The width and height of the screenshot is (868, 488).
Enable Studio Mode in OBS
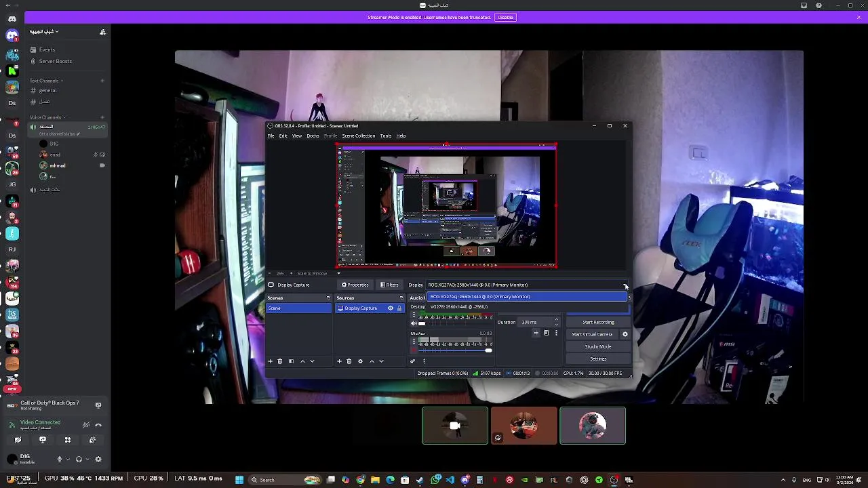(x=598, y=346)
